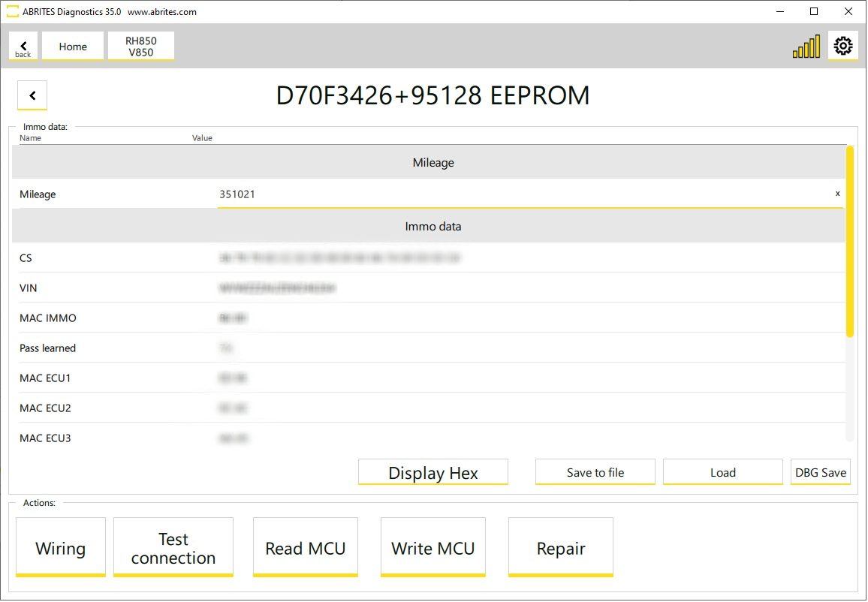Run Test connection

pos(173,547)
